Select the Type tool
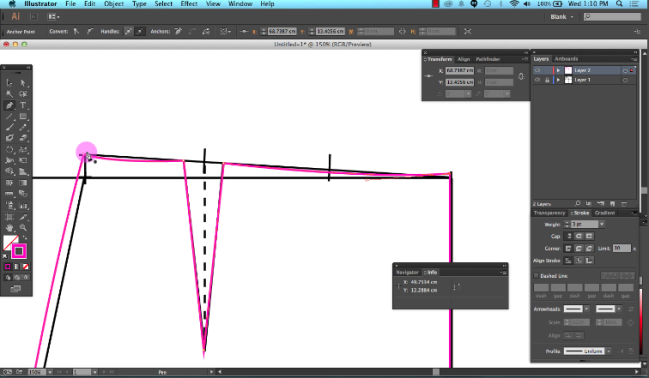This screenshot has width=649, height=378. click(x=23, y=106)
